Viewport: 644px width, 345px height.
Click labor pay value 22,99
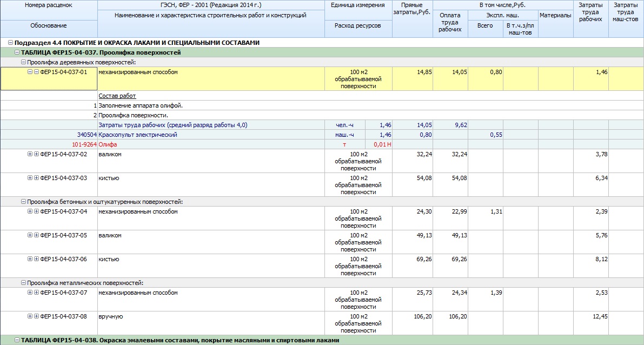460,211
